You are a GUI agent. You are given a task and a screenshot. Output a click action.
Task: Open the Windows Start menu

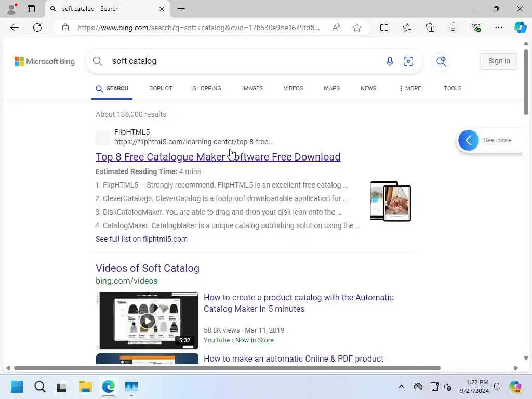tap(17, 387)
